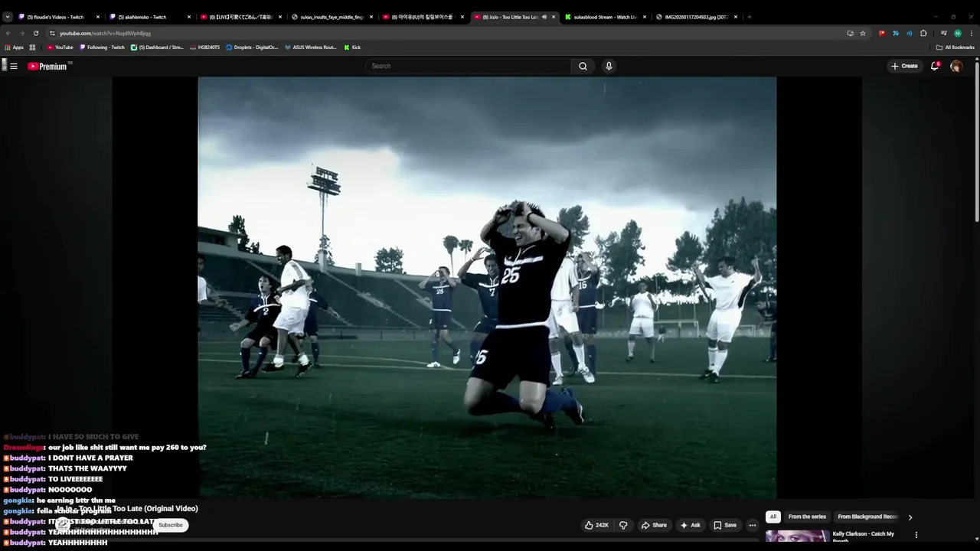Open the All Bookmarks folder
The width and height of the screenshot is (980, 551).
click(x=955, y=47)
